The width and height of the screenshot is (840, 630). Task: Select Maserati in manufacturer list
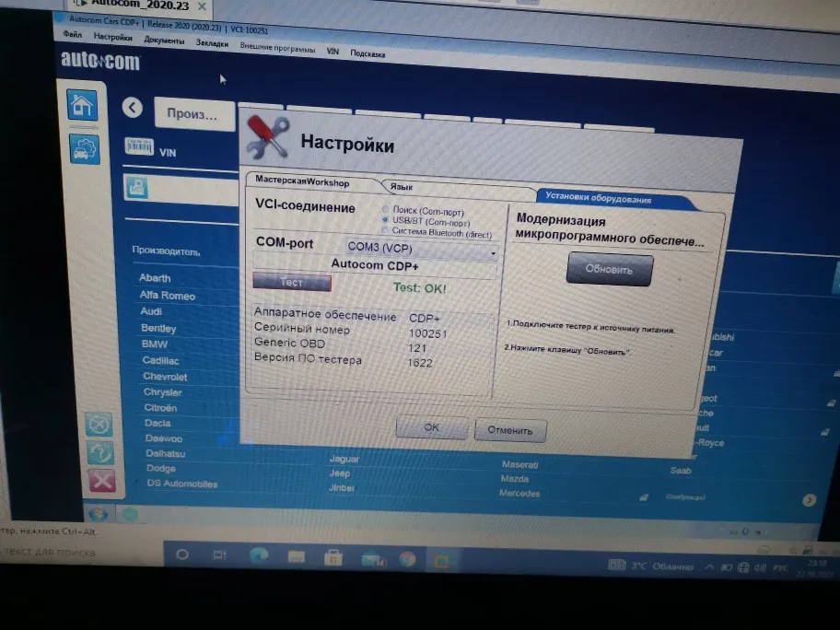(x=519, y=464)
